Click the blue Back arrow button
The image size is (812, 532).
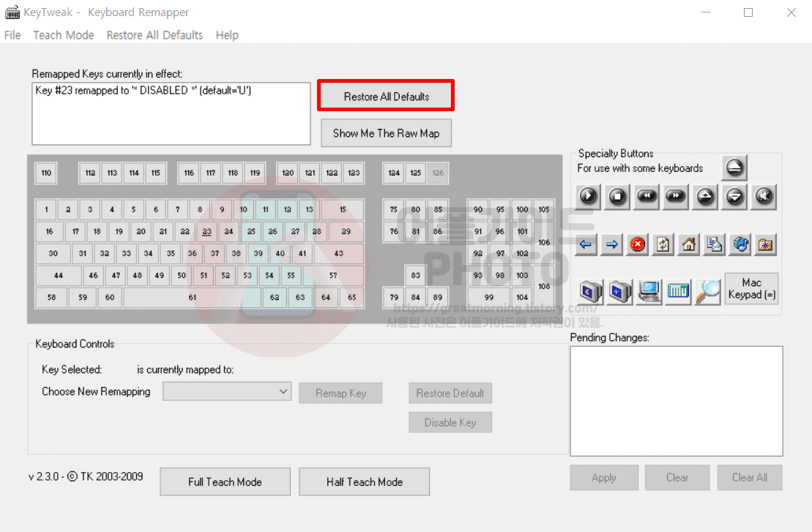pyautogui.click(x=586, y=244)
